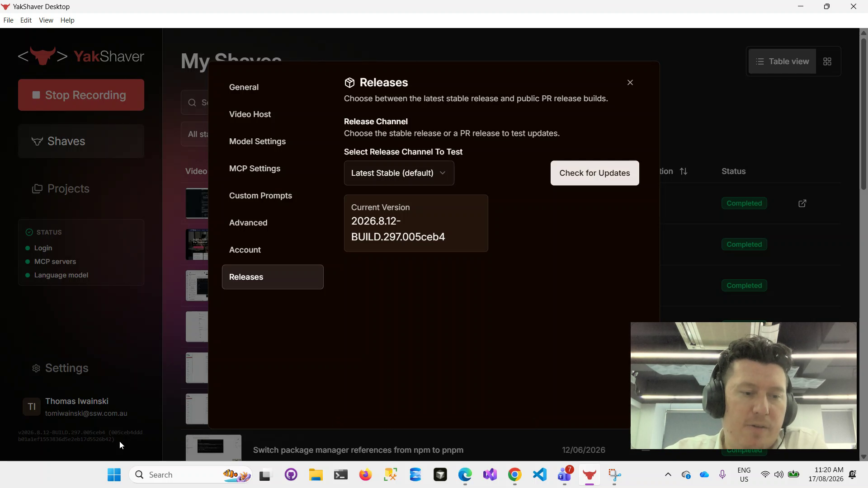The width and height of the screenshot is (868, 488).
Task: Select the Releases settings tab
Action: click(273, 277)
